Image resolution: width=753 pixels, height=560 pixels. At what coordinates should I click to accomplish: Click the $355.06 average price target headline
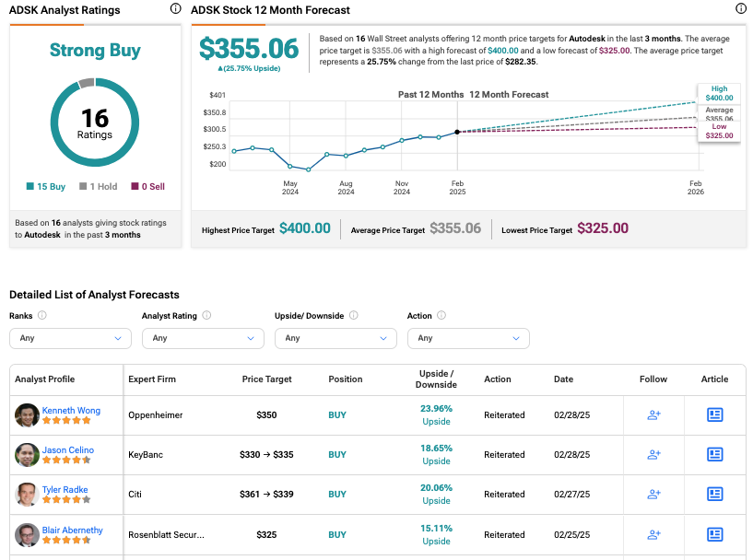tap(249, 49)
